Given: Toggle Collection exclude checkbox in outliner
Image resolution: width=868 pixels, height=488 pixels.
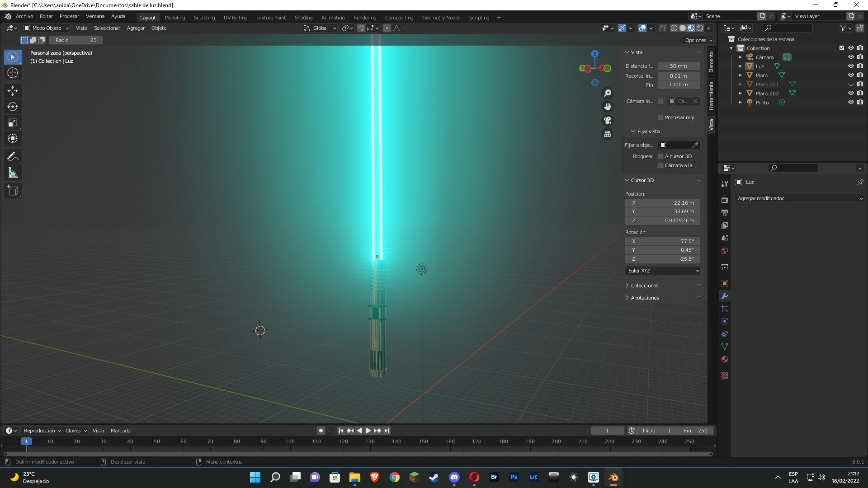Looking at the screenshot, I should point(841,48).
